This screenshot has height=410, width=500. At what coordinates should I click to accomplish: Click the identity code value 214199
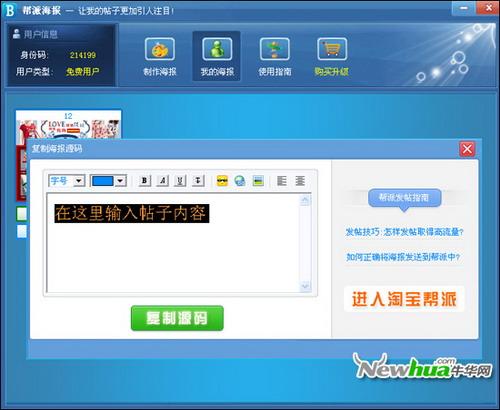tap(83, 55)
